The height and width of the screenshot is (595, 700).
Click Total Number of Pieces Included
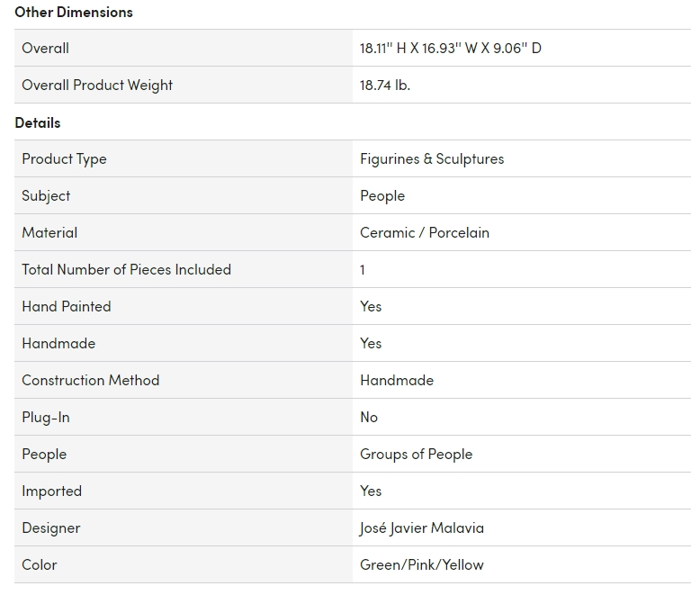tap(126, 269)
